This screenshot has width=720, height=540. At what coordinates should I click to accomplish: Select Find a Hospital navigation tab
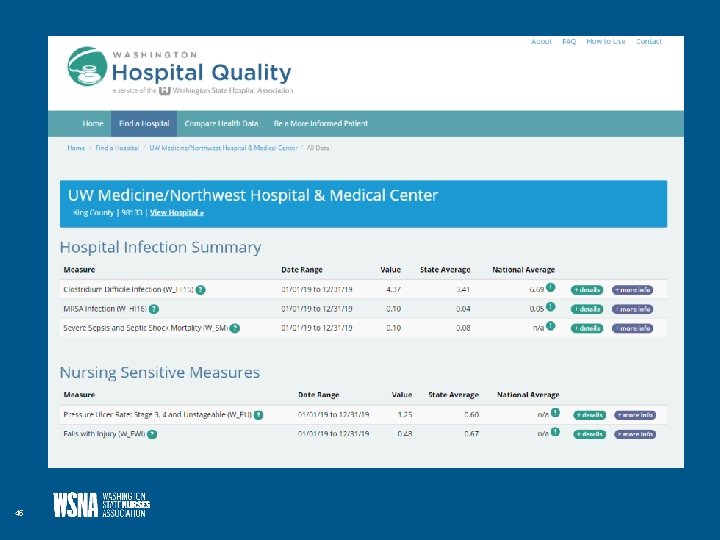coord(144,124)
